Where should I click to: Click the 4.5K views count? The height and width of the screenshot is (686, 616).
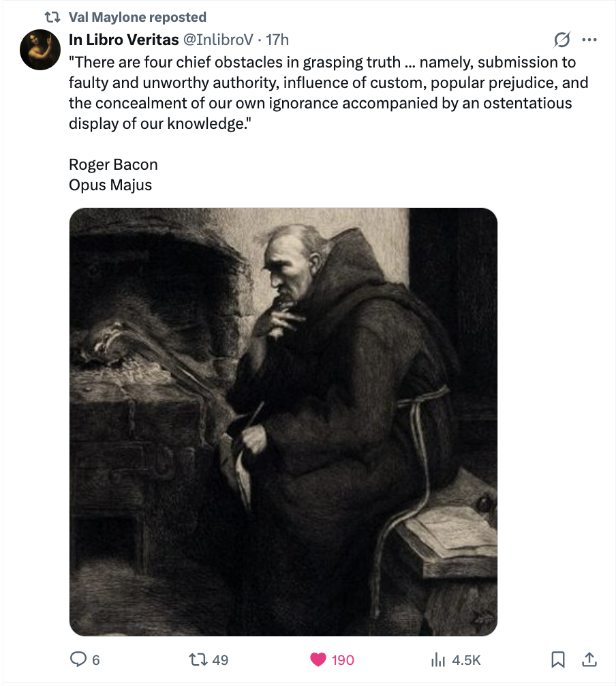466,659
